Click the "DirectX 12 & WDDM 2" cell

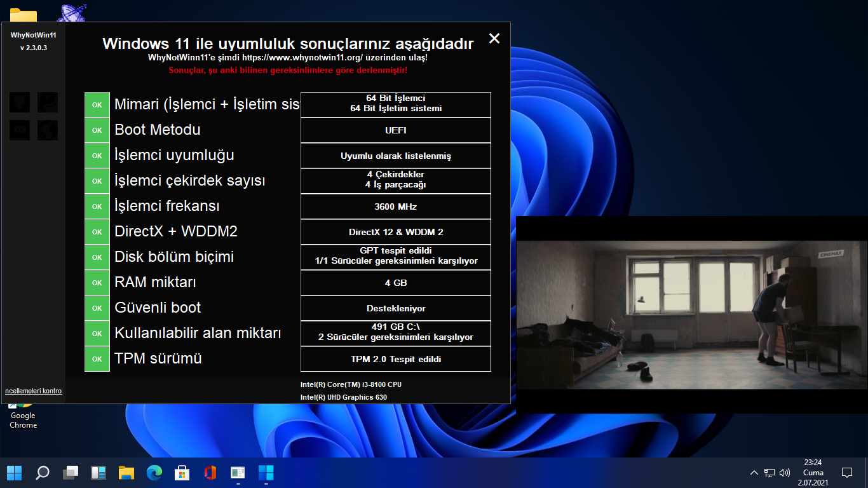(396, 232)
